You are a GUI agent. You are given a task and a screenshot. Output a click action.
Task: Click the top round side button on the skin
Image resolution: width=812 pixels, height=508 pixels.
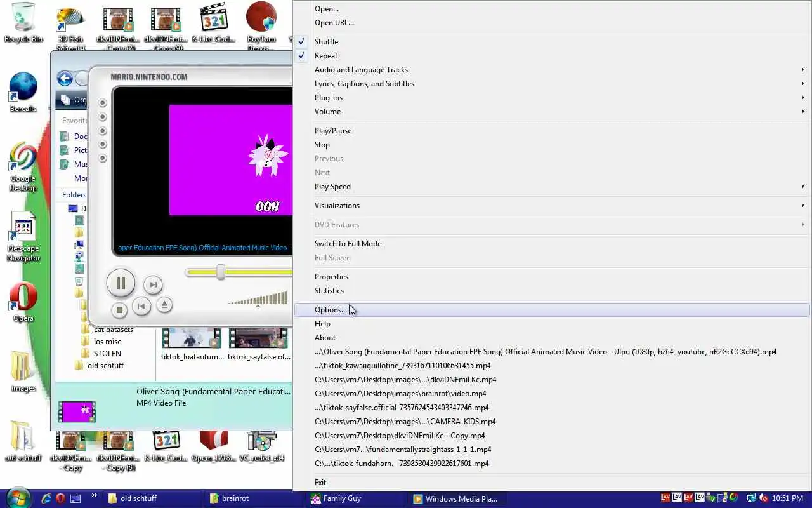[x=102, y=103]
